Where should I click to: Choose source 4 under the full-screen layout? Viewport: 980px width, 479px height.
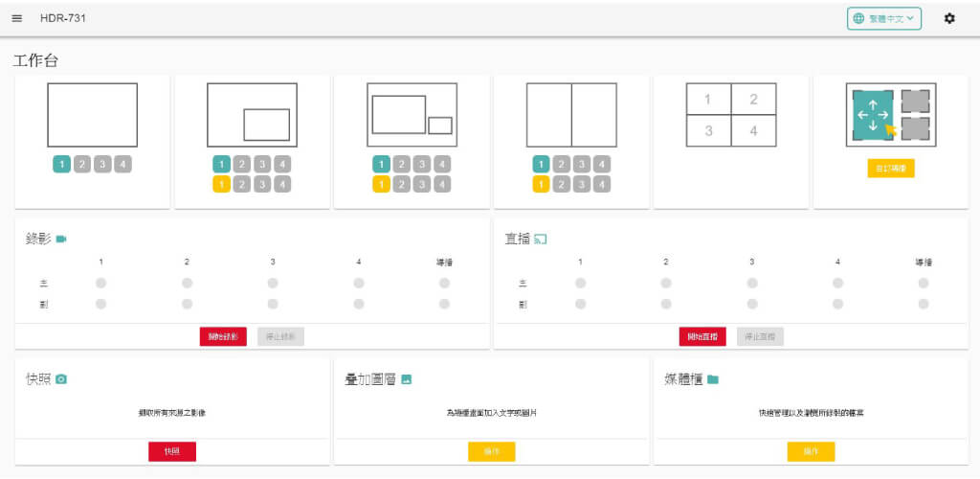click(123, 164)
